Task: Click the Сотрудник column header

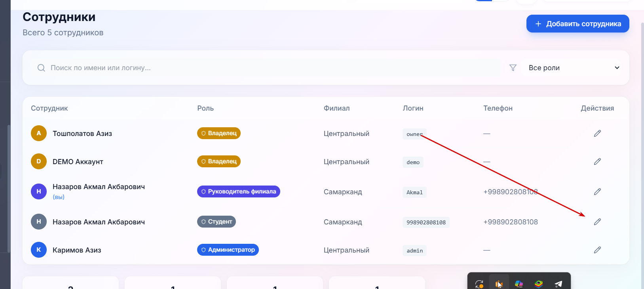Action: tap(49, 108)
